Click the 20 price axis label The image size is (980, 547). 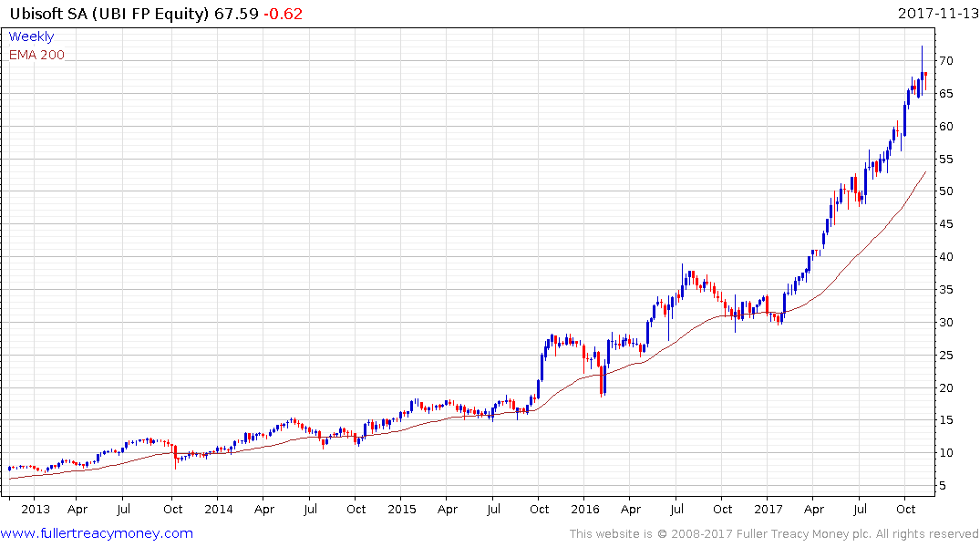[945, 387]
